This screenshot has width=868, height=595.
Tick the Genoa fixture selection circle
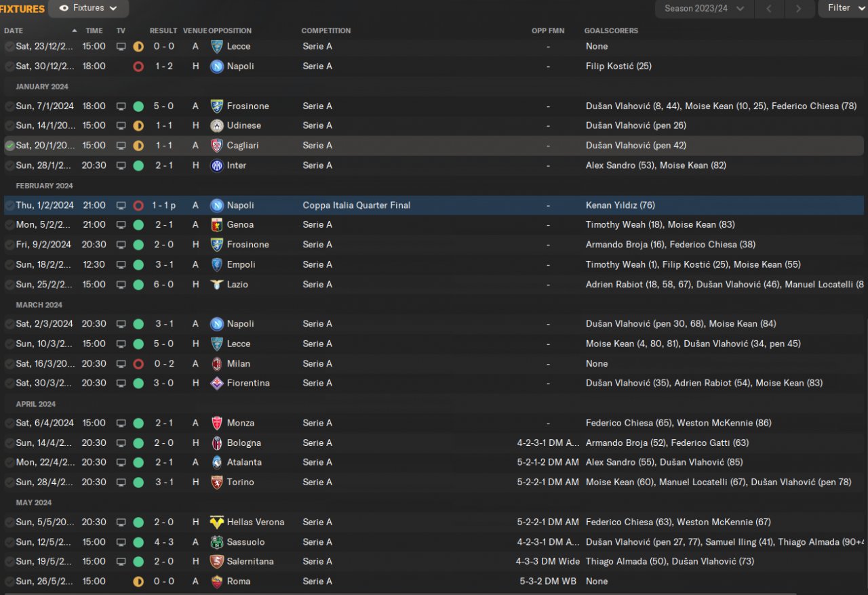(x=9, y=224)
